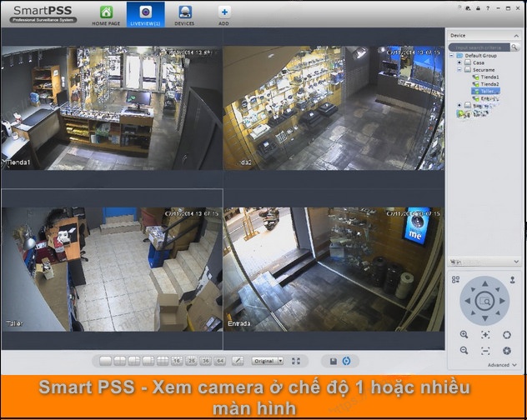Viewport: 527px width, 420px height.
Task: Move PTZ camera diagonally down-left
Action: [473, 312]
